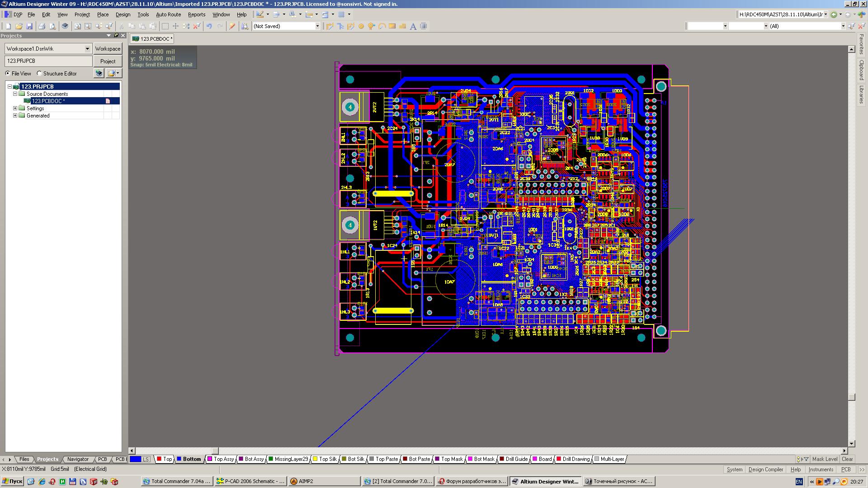Open the Reports menu
This screenshot has width=868, height=488.
coord(197,14)
